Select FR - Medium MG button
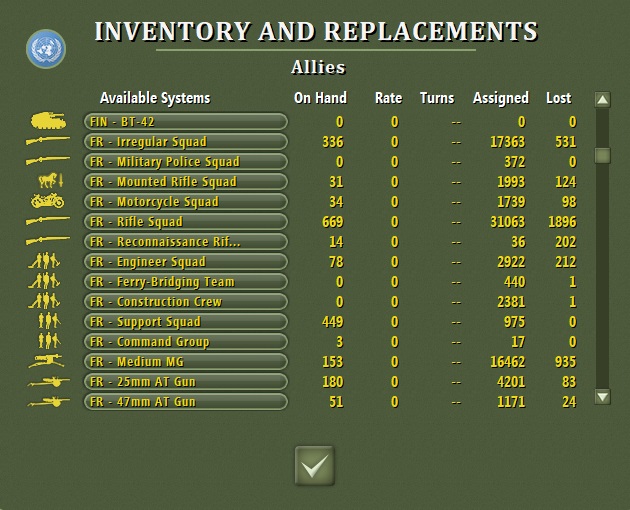Image resolution: width=630 pixels, height=510 pixels. [186, 362]
